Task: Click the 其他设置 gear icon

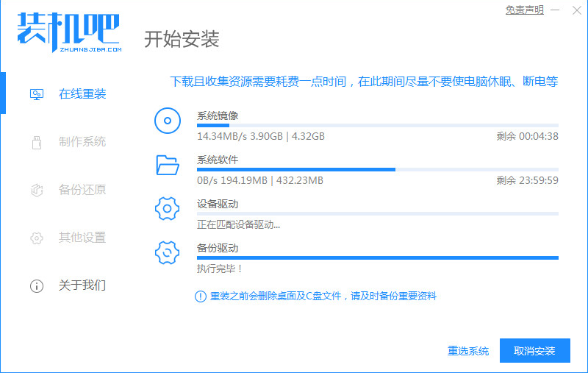Action: 36,238
